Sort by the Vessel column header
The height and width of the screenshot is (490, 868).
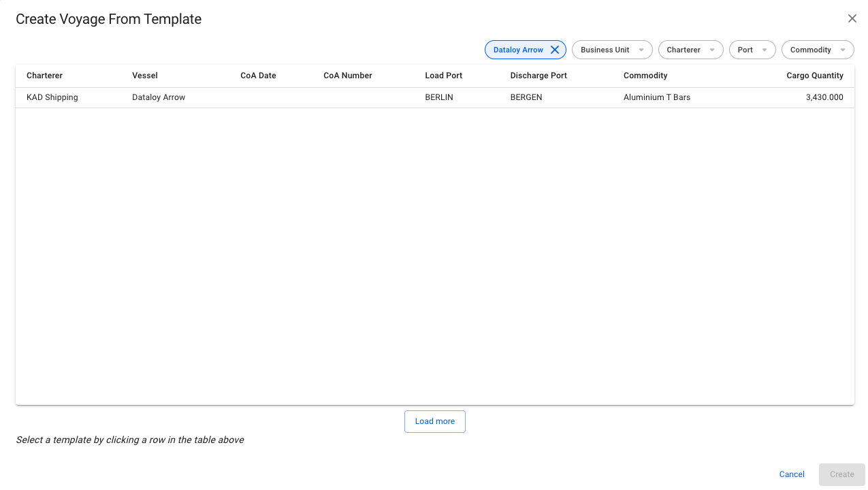tap(145, 76)
